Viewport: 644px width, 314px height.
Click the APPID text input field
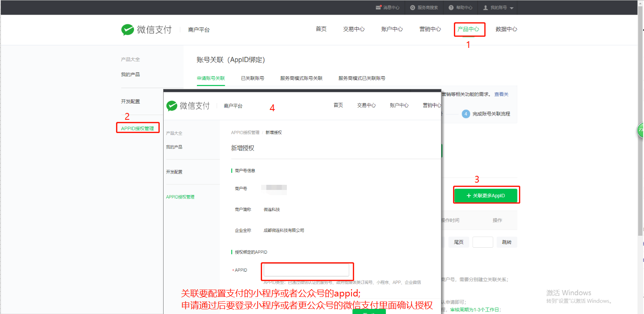pyautogui.click(x=306, y=270)
